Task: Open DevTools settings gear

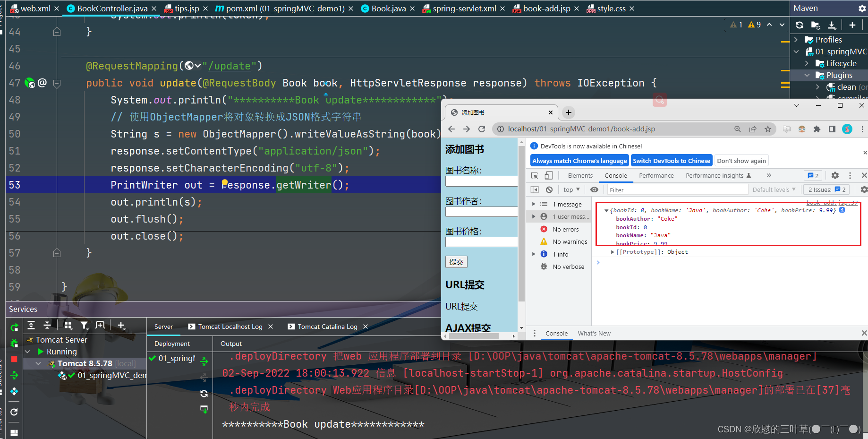Action: tap(835, 175)
